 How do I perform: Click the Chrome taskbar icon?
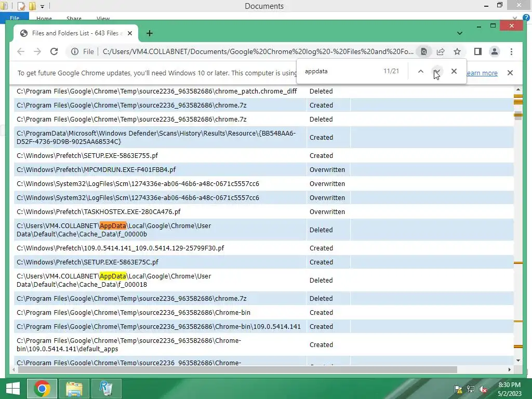pyautogui.click(x=42, y=389)
